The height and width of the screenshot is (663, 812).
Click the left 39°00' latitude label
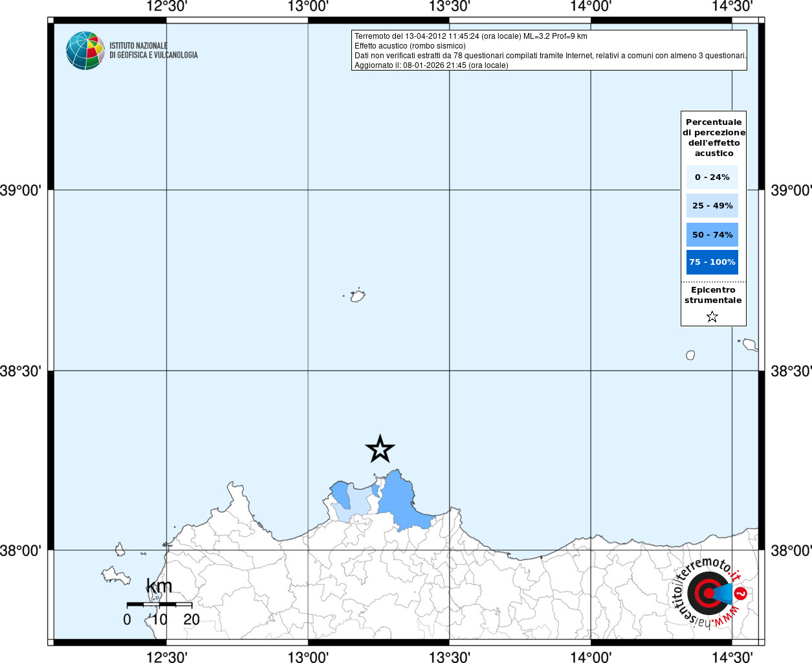(x=21, y=190)
